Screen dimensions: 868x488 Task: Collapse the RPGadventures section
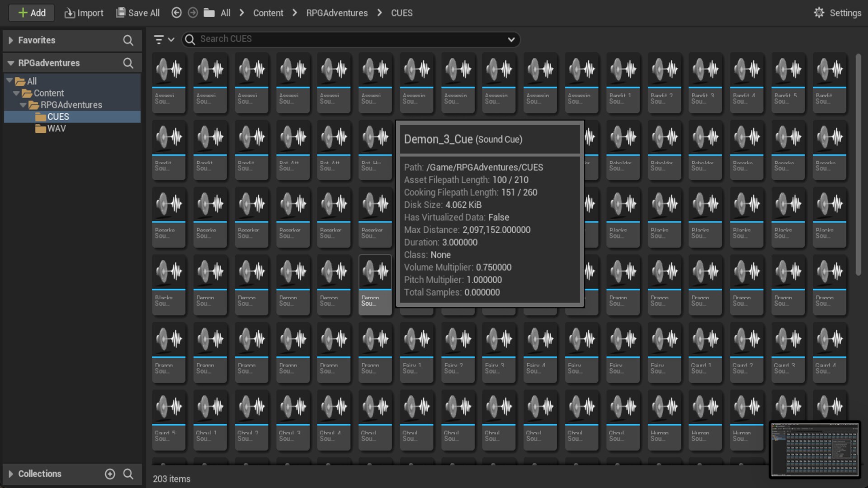11,63
